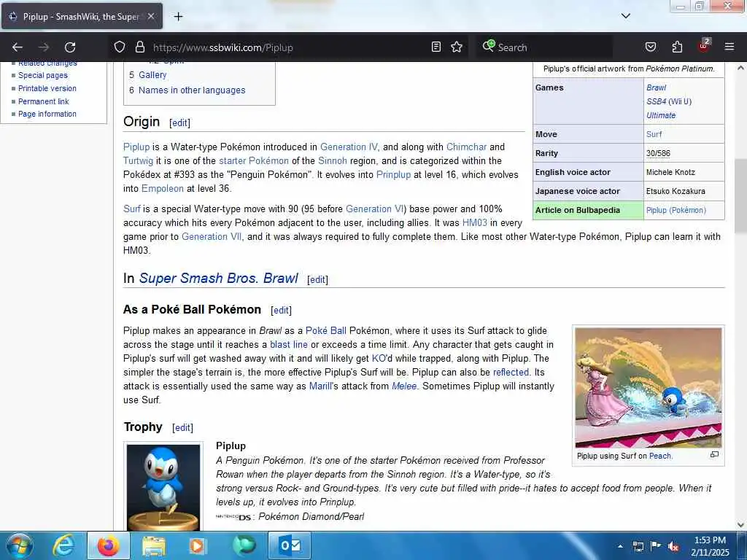Open HM03 link
The height and width of the screenshot is (560, 747).
click(x=474, y=222)
